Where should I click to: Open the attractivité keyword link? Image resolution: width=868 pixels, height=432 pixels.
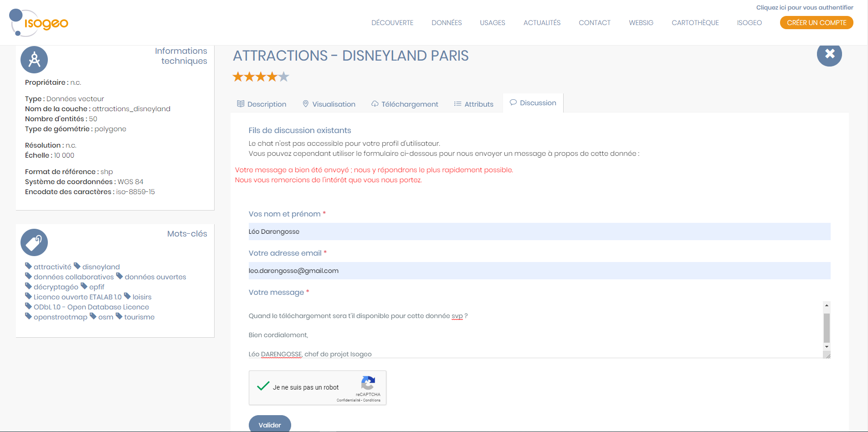click(x=52, y=267)
